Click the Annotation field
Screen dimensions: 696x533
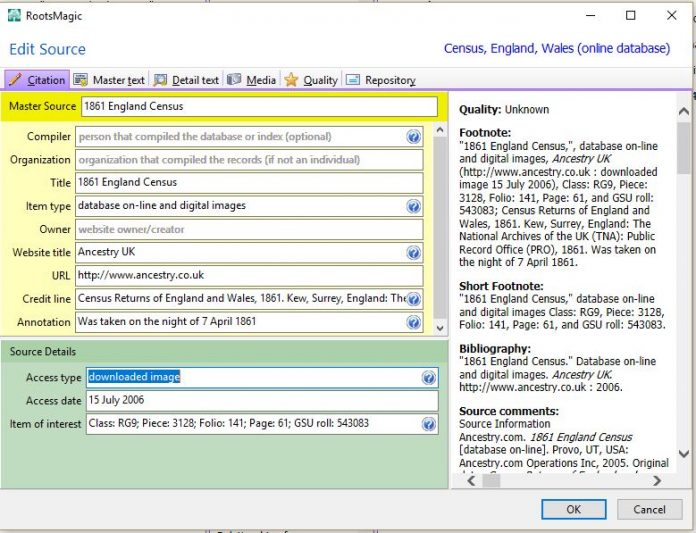tap(249, 322)
